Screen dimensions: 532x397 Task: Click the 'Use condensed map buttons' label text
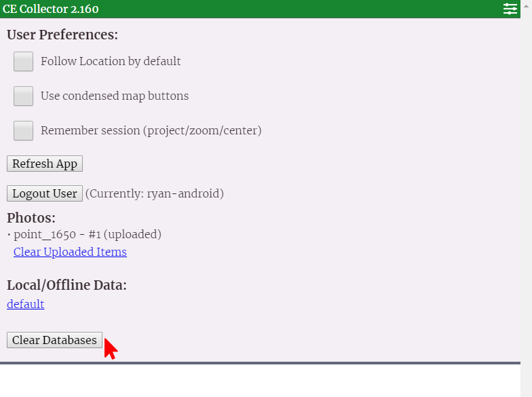point(115,96)
